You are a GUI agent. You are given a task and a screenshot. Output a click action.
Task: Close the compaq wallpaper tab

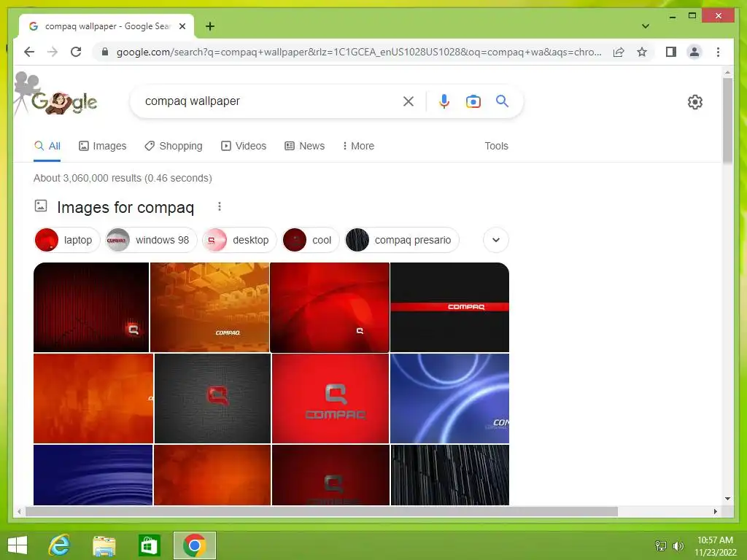click(182, 26)
